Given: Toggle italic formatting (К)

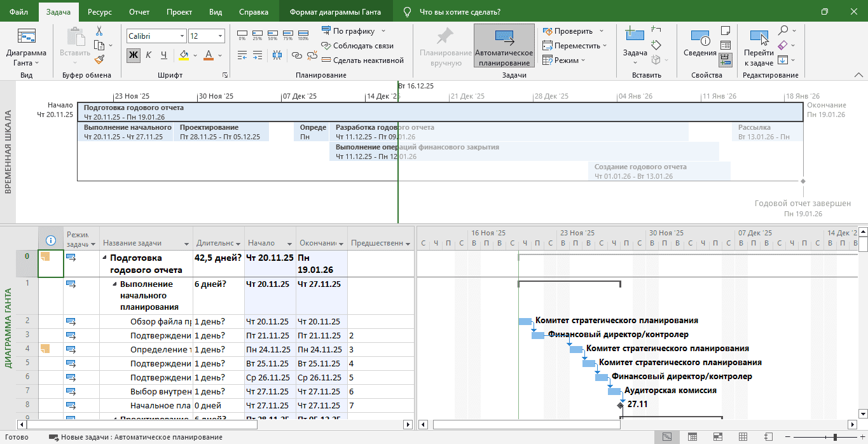Looking at the screenshot, I should [148, 55].
